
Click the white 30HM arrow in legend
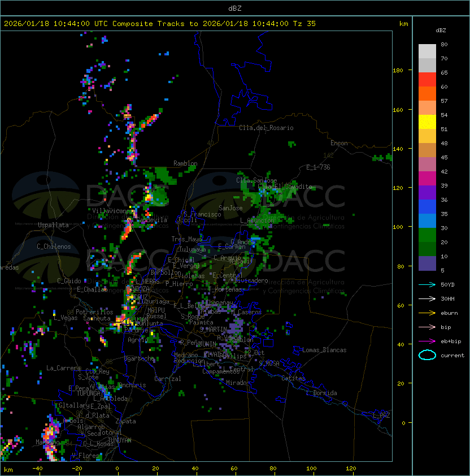tap(427, 298)
